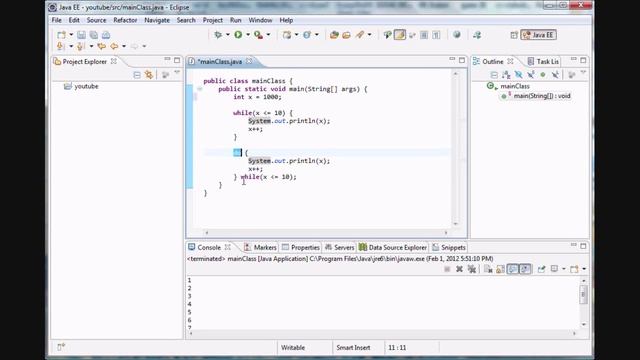Toggle Scroll Lock in Console toolbar

click(x=500, y=269)
